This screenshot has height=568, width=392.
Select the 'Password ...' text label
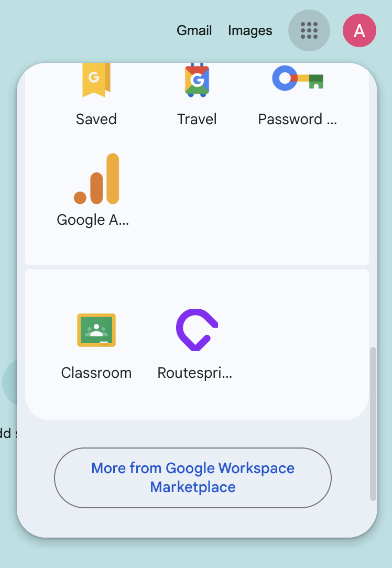[x=298, y=119]
